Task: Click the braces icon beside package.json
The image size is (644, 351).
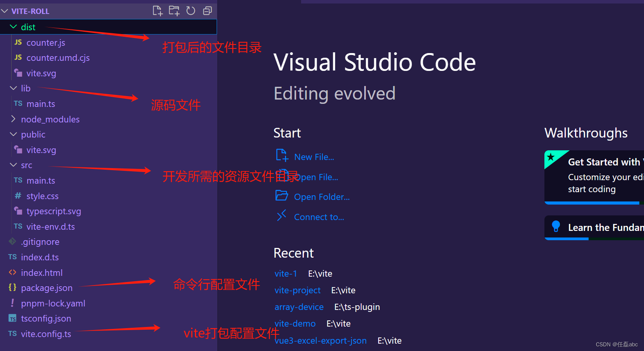Action: [x=12, y=287]
